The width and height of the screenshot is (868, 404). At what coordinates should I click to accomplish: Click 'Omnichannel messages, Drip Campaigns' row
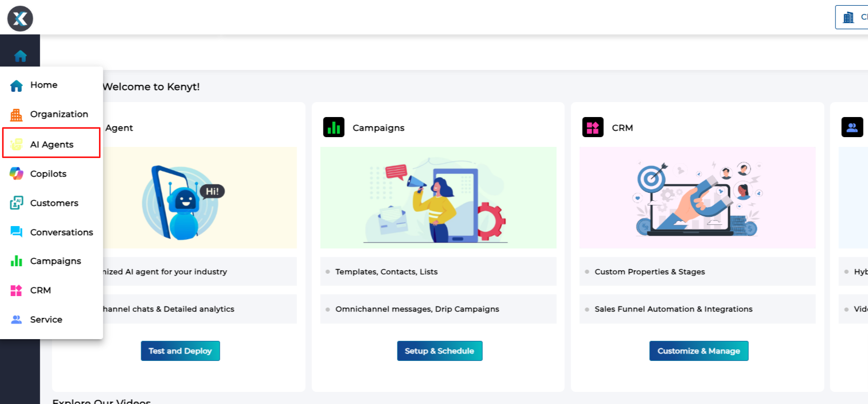click(439, 309)
